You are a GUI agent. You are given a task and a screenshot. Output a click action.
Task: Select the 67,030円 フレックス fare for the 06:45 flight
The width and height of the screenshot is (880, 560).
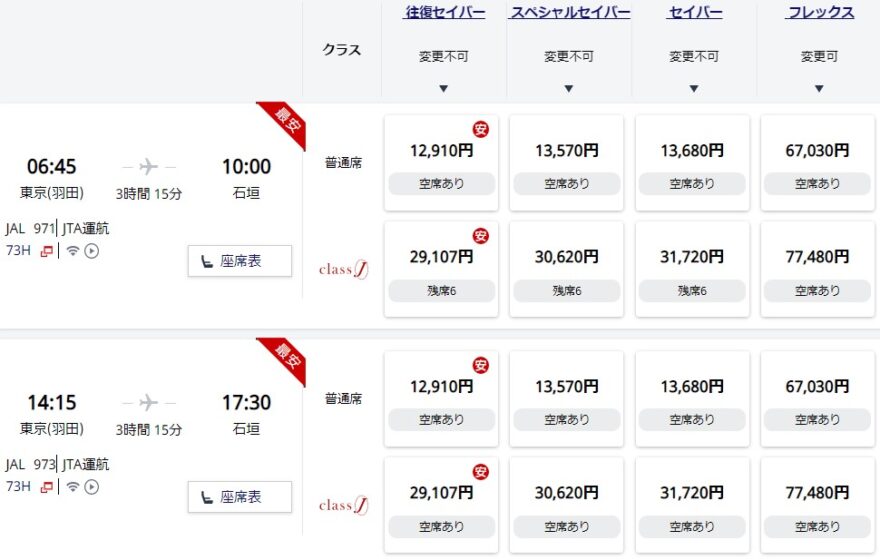point(817,163)
